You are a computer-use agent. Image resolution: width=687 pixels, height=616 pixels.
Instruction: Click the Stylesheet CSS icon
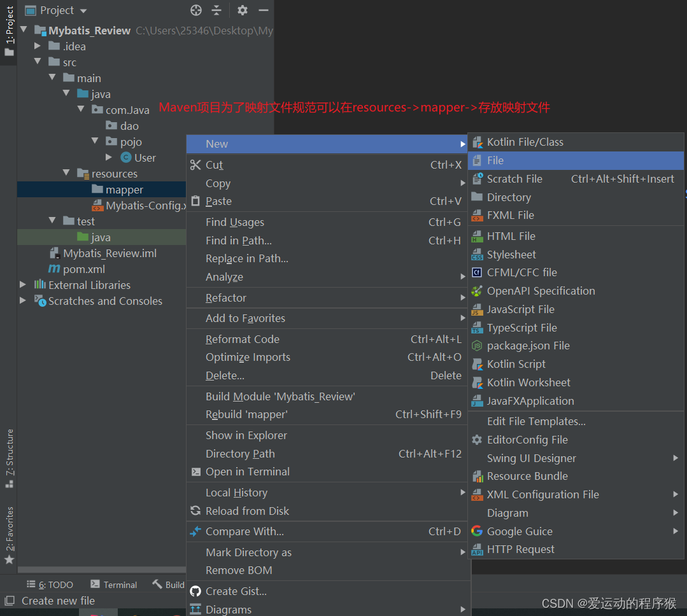[477, 255]
